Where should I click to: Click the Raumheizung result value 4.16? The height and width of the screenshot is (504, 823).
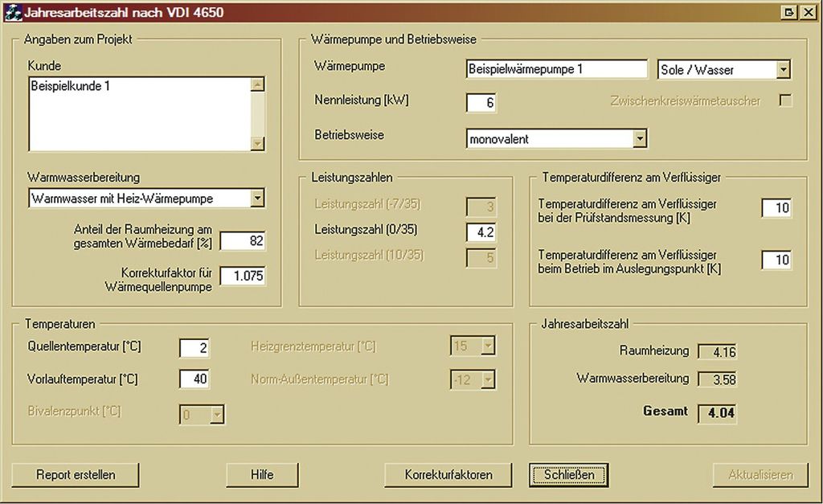tap(718, 352)
